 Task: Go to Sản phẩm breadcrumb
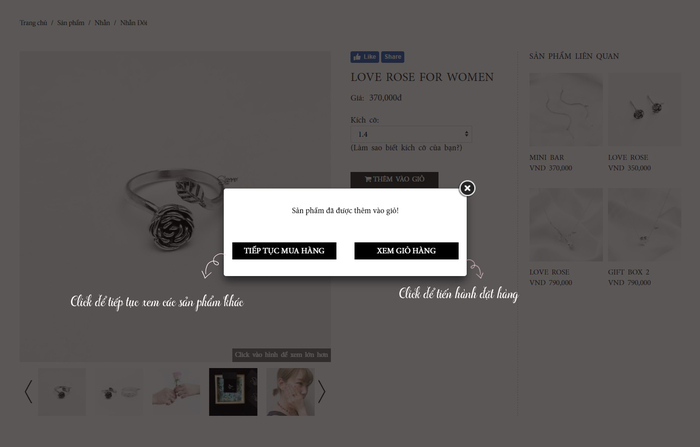click(71, 23)
